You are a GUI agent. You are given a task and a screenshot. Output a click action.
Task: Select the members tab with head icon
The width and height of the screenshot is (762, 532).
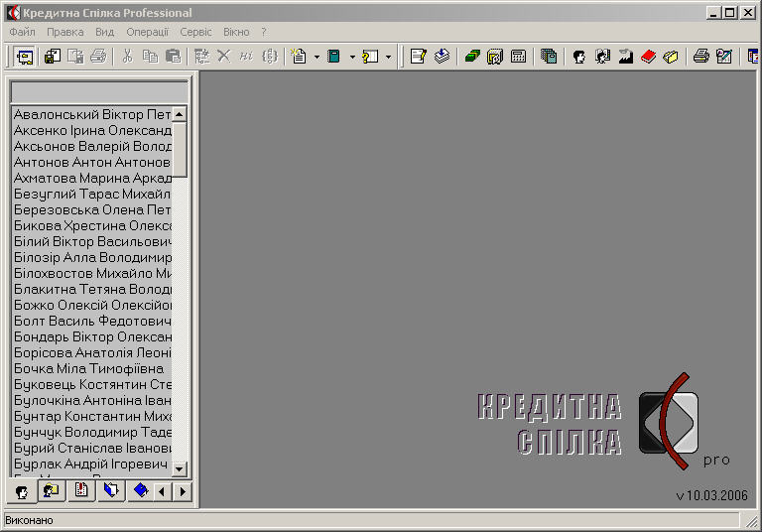tap(22, 491)
